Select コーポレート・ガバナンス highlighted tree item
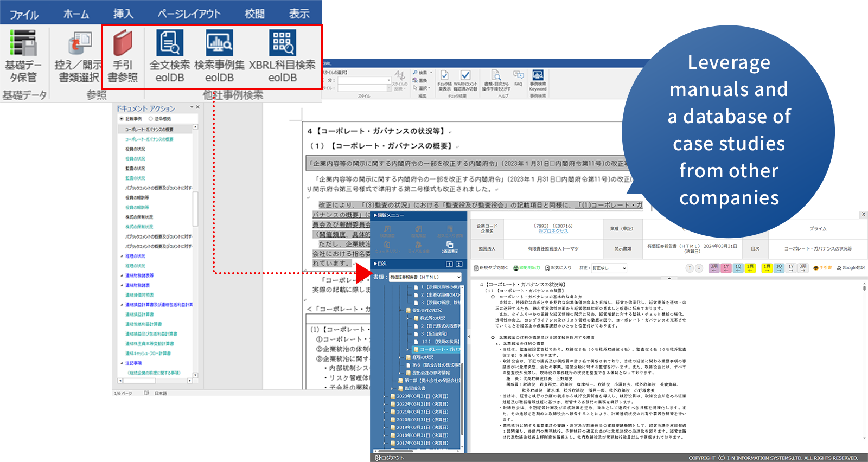The height and width of the screenshot is (462, 868). (437, 349)
